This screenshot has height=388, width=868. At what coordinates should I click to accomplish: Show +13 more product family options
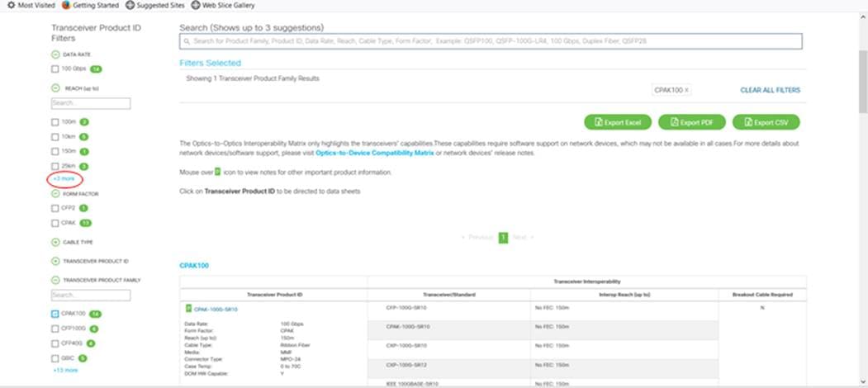tap(65, 370)
